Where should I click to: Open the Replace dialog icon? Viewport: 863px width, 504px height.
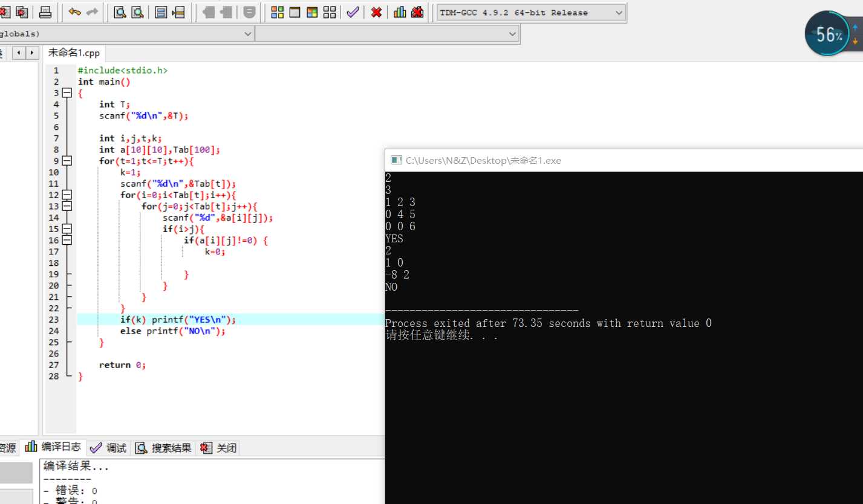(138, 12)
